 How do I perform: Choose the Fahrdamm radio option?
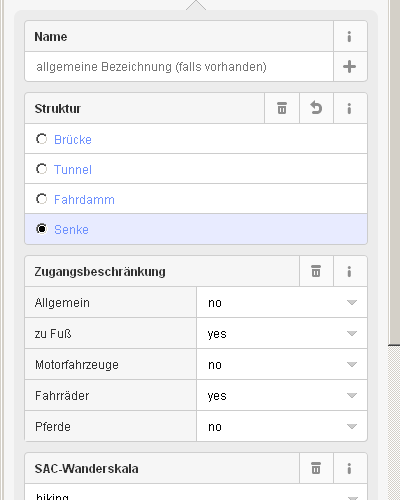42,199
